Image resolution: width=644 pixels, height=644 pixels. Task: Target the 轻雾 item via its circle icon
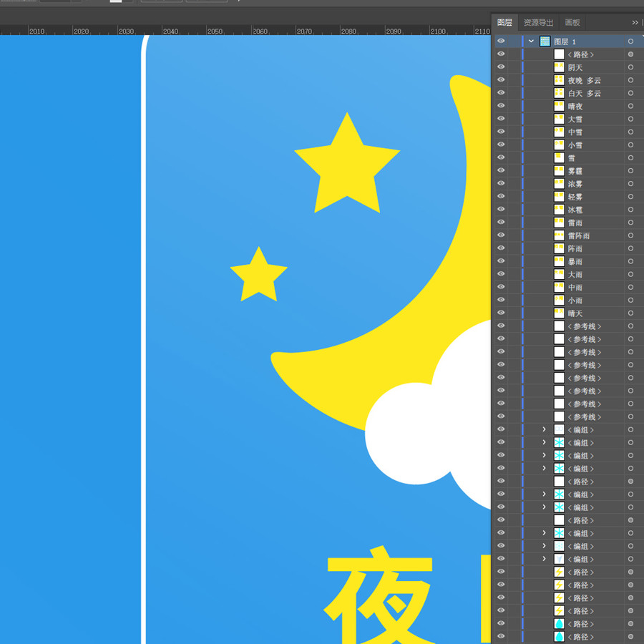click(630, 197)
